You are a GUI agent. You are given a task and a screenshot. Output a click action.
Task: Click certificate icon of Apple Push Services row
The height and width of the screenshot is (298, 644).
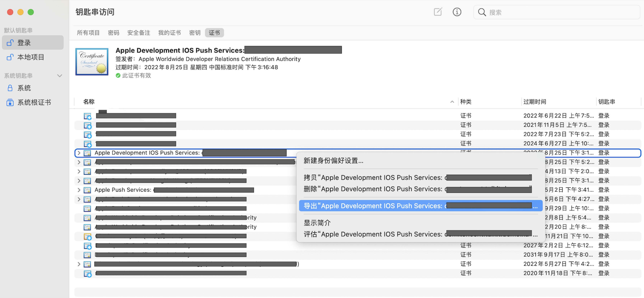[87, 190]
